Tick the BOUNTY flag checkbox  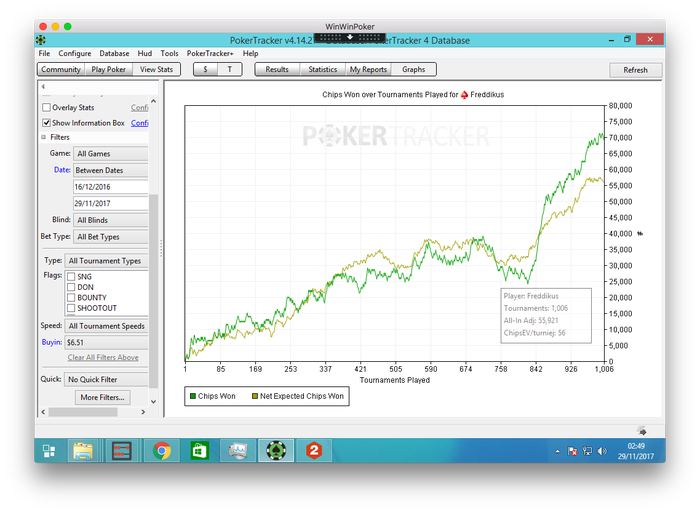pos(71,297)
